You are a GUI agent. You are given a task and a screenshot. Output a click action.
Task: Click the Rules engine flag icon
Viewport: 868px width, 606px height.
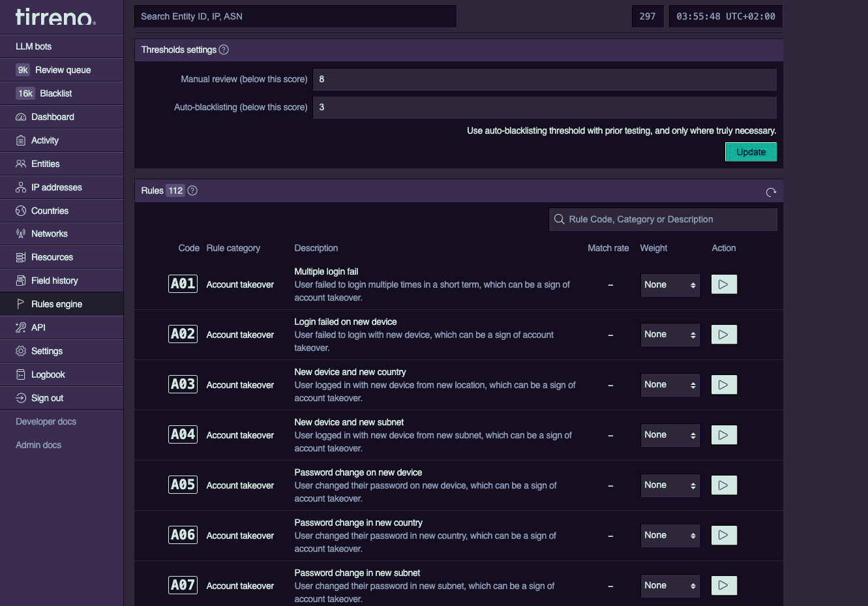pos(21,304)
